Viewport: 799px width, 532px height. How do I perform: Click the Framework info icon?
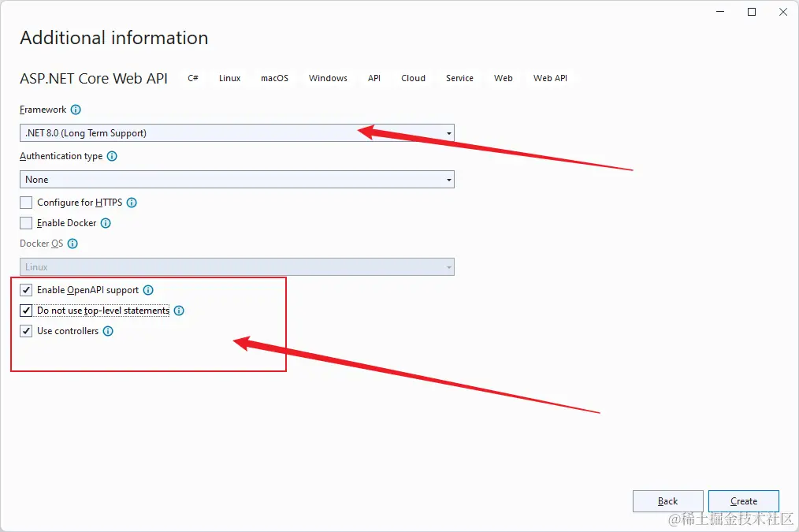click(76, 110)
